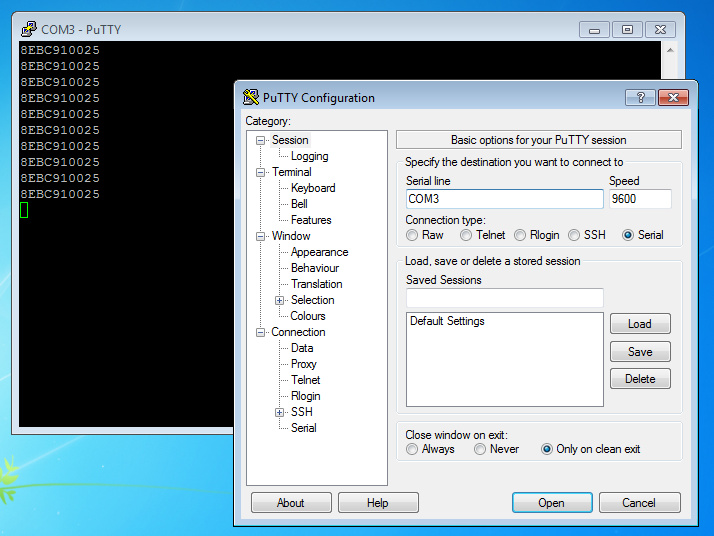Expand the SSH tree node
The image size is (714, 536).
point(279,413)
